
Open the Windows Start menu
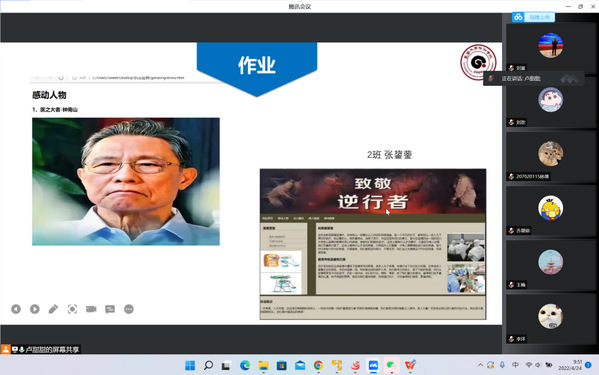click(x=190, y=365)
